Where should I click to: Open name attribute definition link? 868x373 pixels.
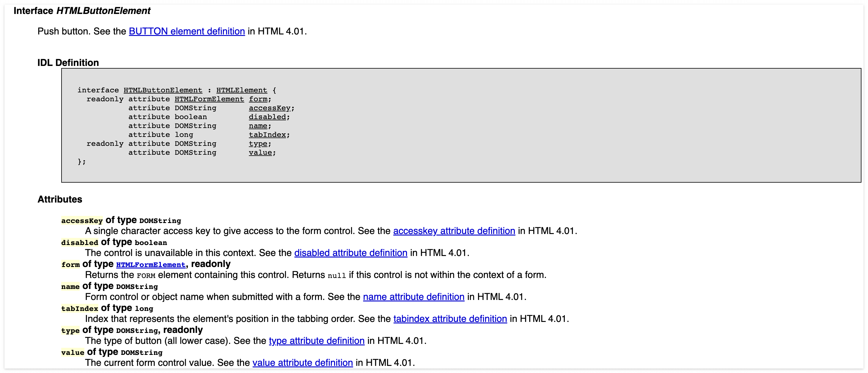[413, 297]
